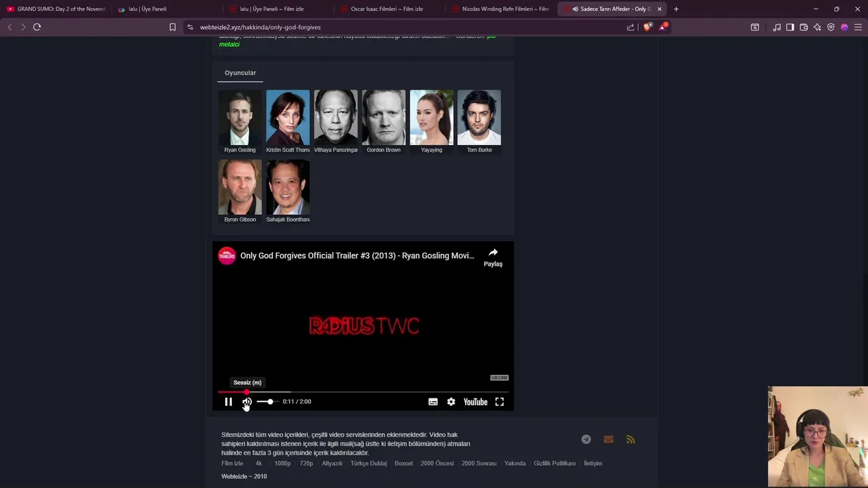Open YouTube player settings gear
Screen dimensions: 868x488
tap(451, 402)
